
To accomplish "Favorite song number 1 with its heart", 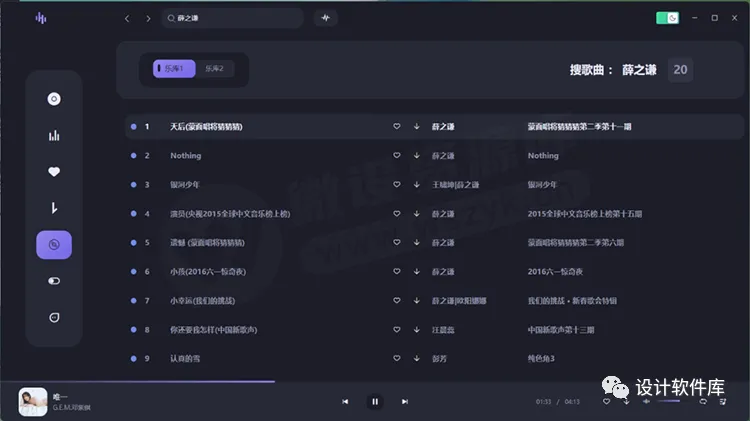I will (397, 126).
